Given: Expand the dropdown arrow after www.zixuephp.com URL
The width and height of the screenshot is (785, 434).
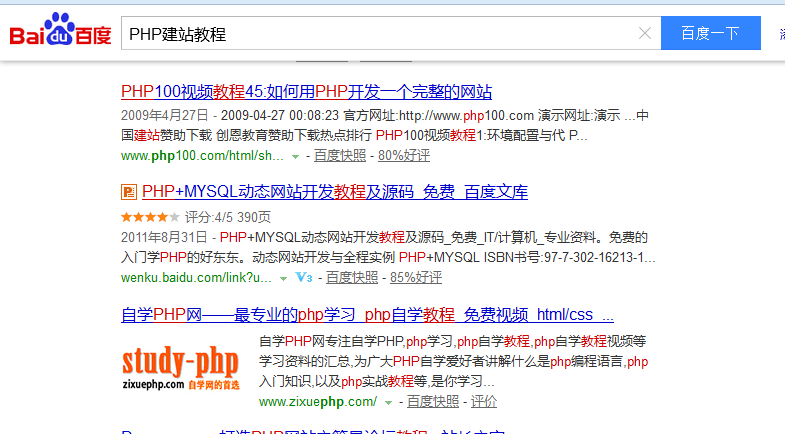Looking at the screenshot, I should (388, 402).
